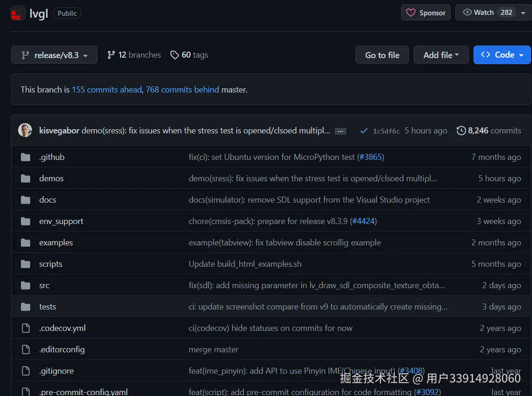Open the tests folder

coord(47,307)
